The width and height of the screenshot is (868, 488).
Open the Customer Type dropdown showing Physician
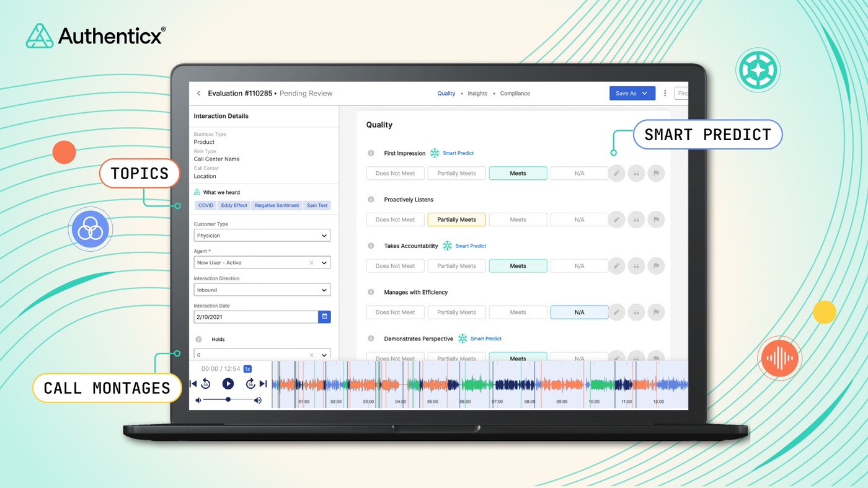[x=262, y=236]
